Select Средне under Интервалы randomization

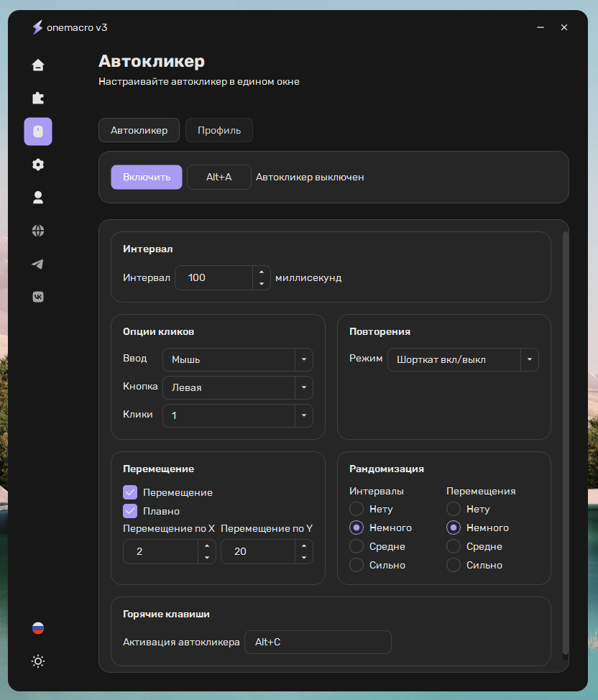point(356,546)
